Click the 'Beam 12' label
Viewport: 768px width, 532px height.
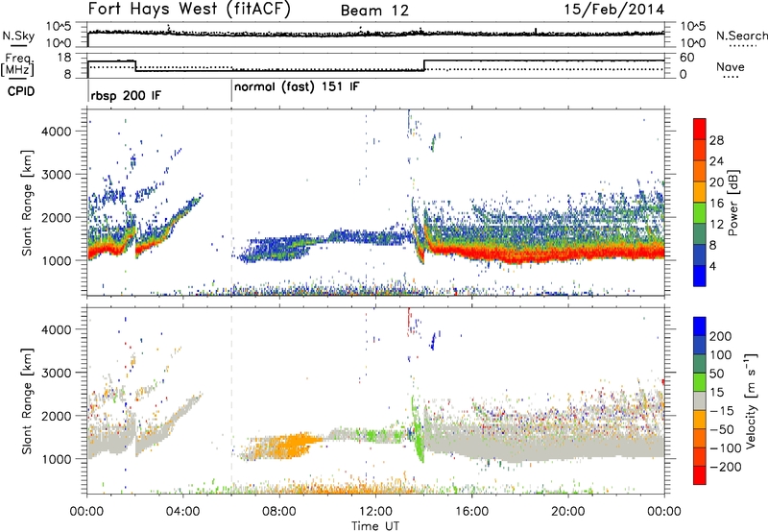(374, 11)
